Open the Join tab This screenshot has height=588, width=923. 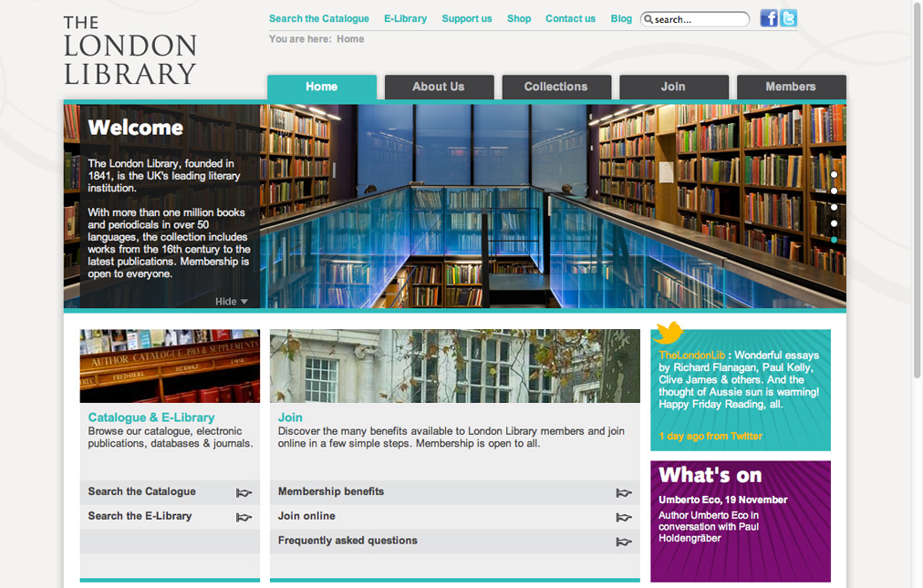pos(673,88)
